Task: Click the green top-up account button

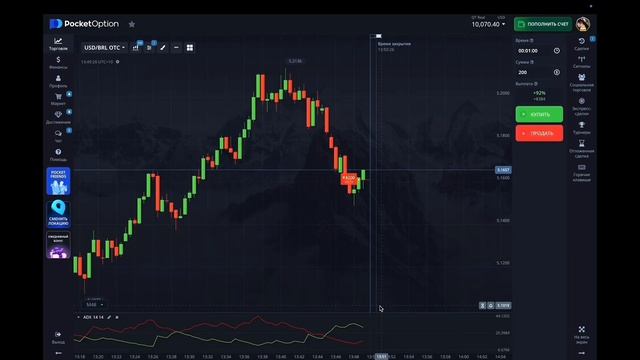Action: coord(543,24)
